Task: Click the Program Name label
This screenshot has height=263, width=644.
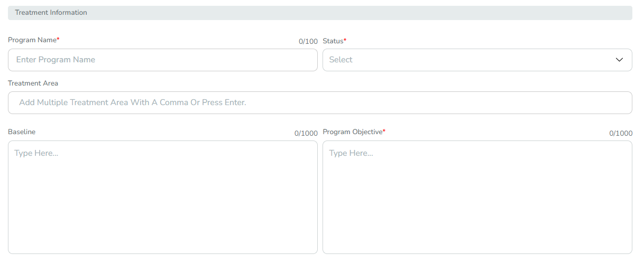Action: [32, 40]
